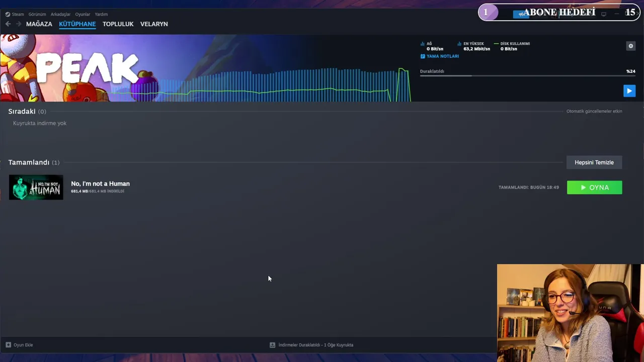Open the Oyunlar menu
This screenshot has width=644, height=362.
tap(83, 14)
